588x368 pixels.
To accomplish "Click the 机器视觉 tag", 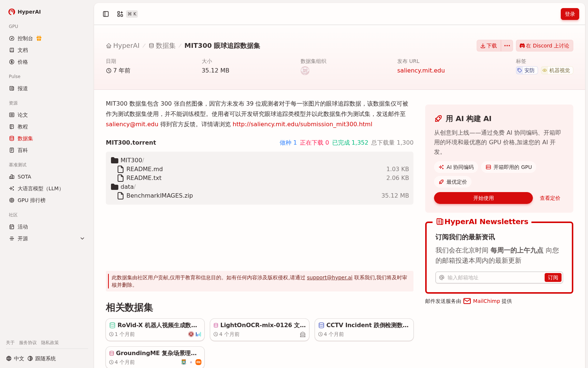I will [x=557, y=70].
